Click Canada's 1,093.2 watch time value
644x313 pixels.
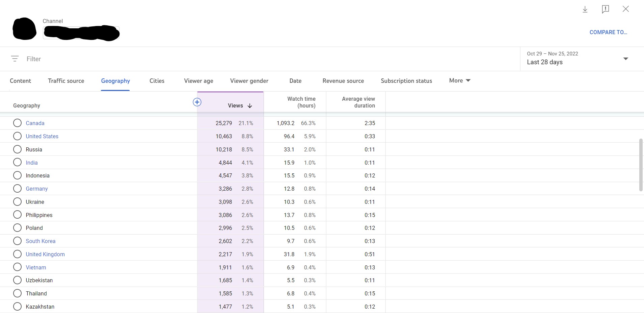[x=286, y=123]
